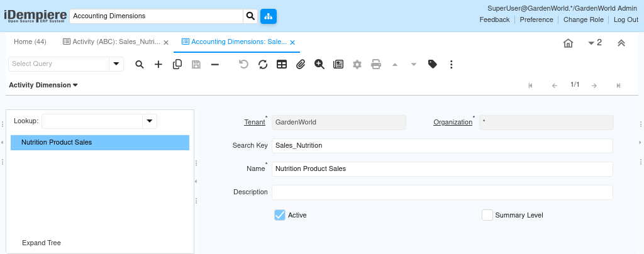
Task: Click the Zoom Across icon
Action: [x=319, y=64]
